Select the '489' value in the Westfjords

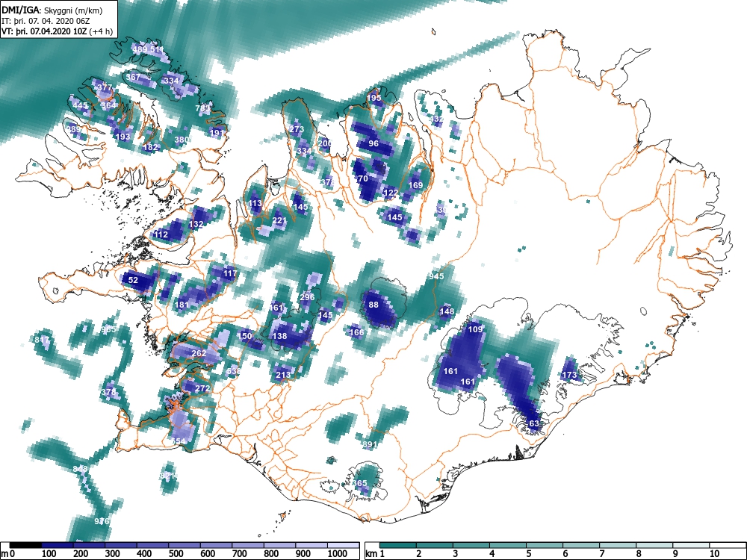[140, 49]
